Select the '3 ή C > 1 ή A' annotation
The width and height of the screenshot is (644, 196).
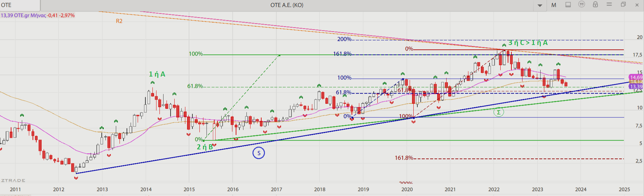[528, 43]
